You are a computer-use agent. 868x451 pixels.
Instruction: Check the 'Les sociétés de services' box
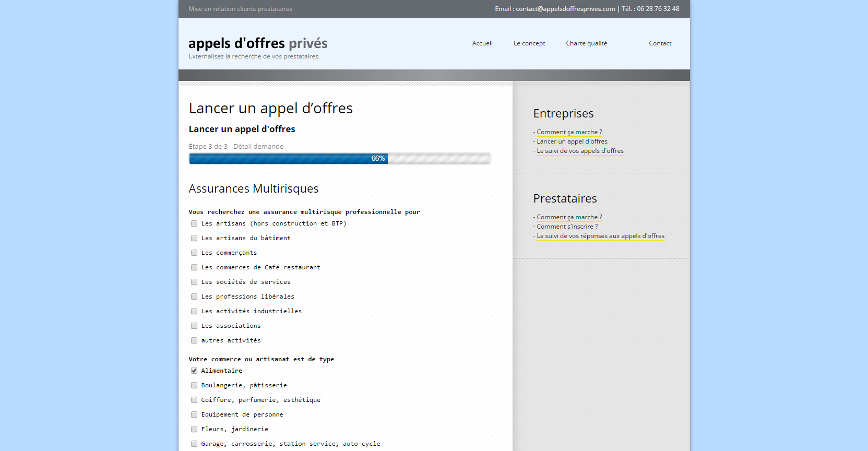(194, 282)
